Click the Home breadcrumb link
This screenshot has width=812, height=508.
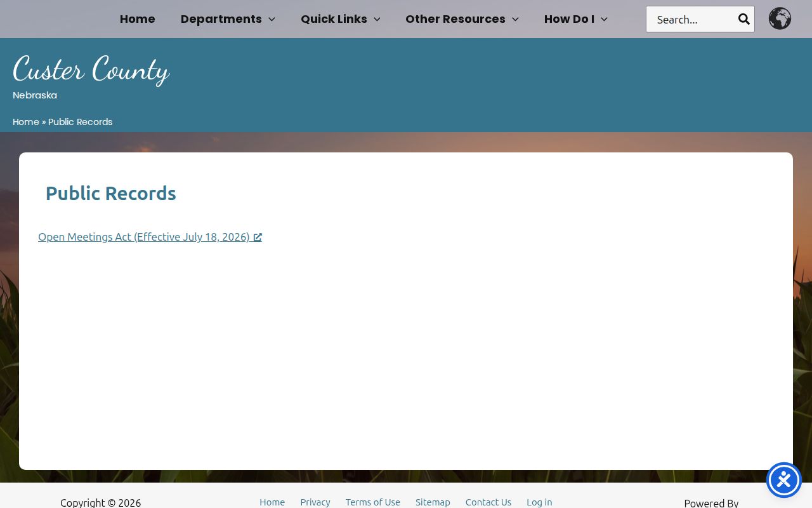pos(26,122)
